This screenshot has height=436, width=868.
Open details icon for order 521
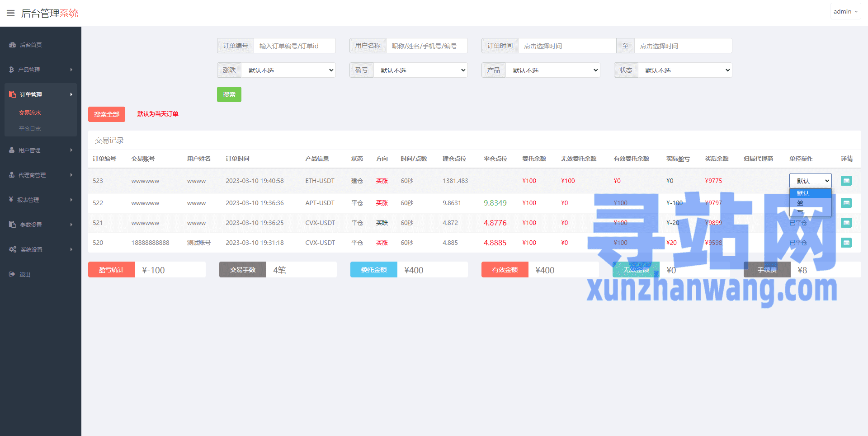(846, 223)
